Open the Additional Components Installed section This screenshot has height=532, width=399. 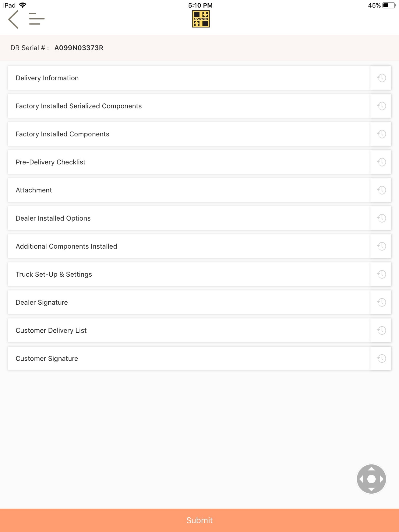pyautogui.click(x=189, y=246)
